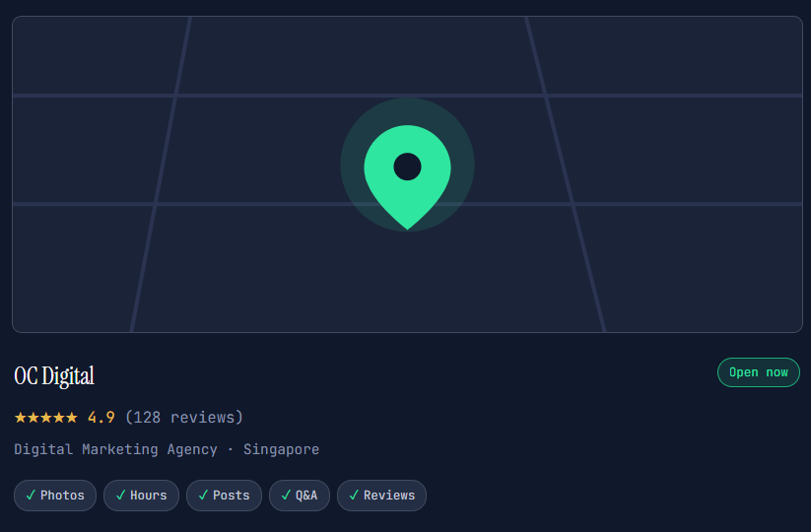811x532 pixels.
Task: Select the Reviews chip
Action: point(381,496)
